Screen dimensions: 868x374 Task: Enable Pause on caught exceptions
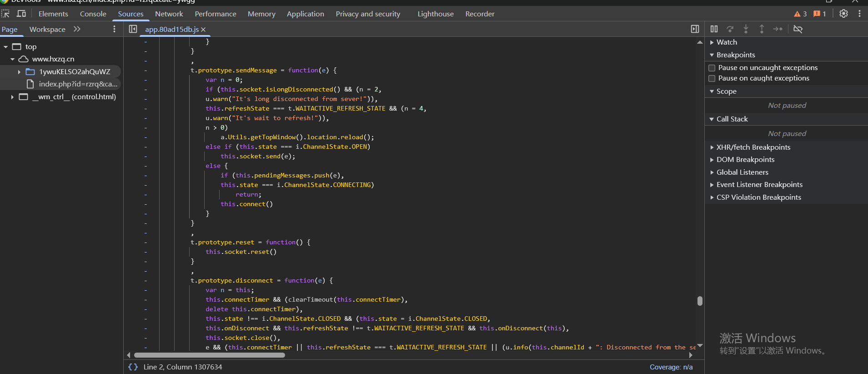(712, 78)
